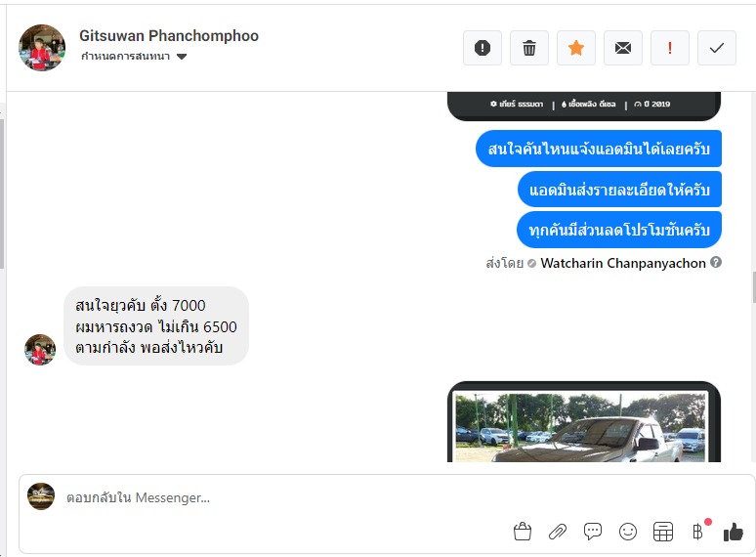This screenshot has width=756, height=557.
Task: Click the sent-by verification badge icon
Action: [531, 263]
